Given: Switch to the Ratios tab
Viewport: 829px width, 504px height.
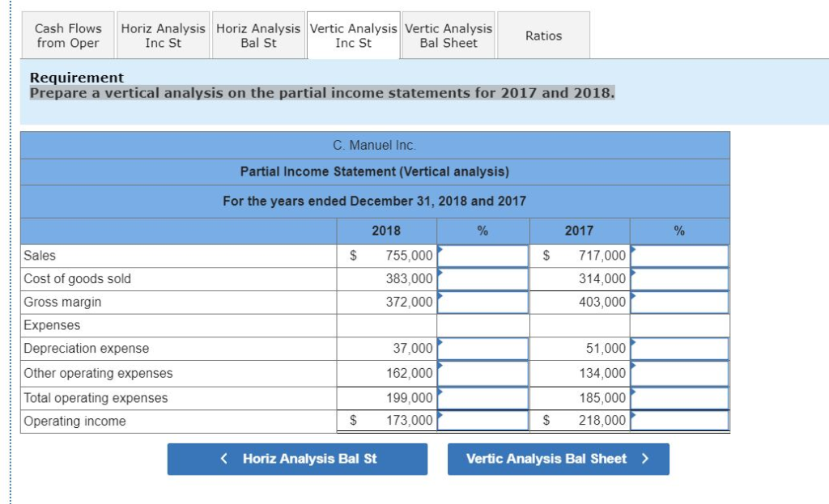Looking at the screenshot, I should (543, 34).
